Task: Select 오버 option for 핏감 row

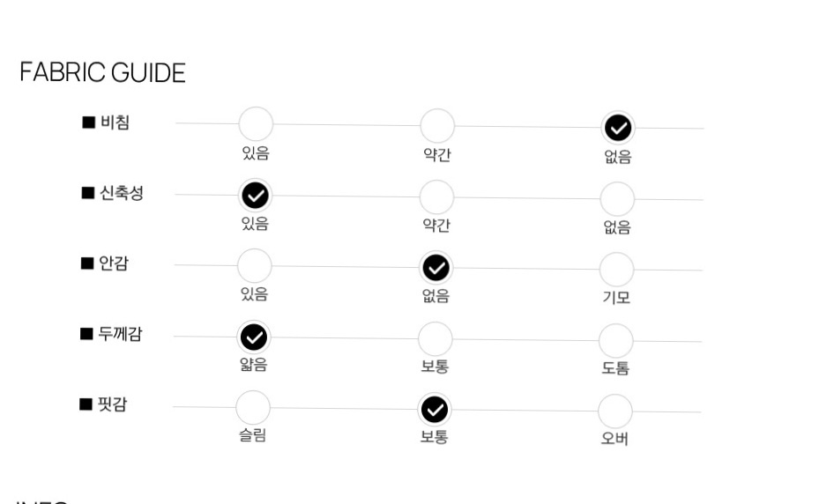Action: pos(615,411)
